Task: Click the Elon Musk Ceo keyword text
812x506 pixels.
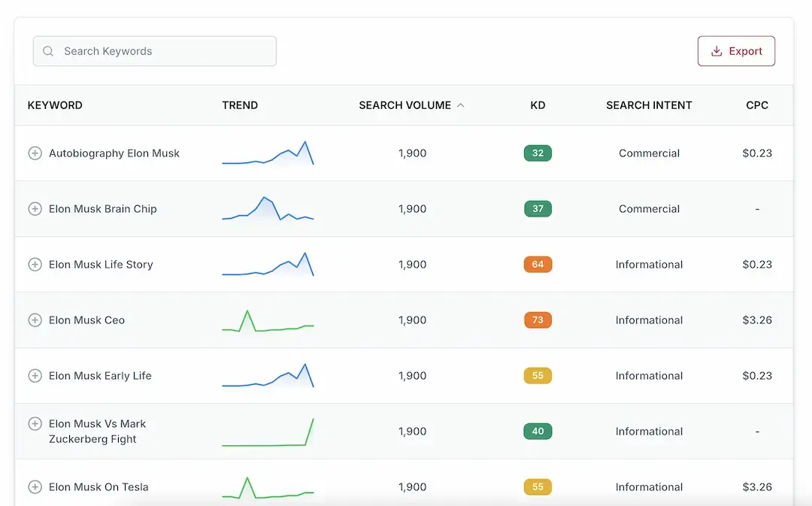Action: [x=86, y=320]
